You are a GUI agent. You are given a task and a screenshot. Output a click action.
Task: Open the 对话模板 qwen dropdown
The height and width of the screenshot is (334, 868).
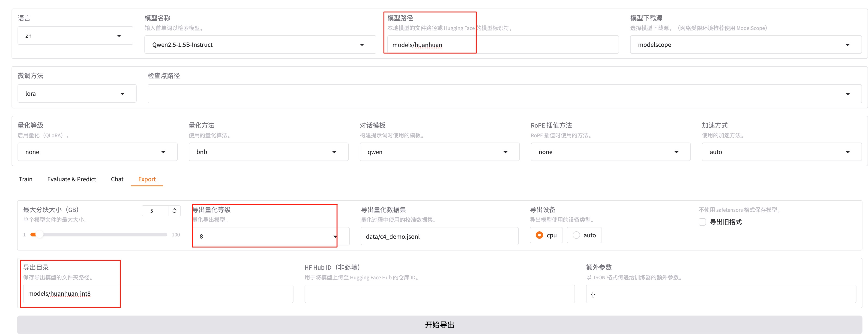(439, 152)
